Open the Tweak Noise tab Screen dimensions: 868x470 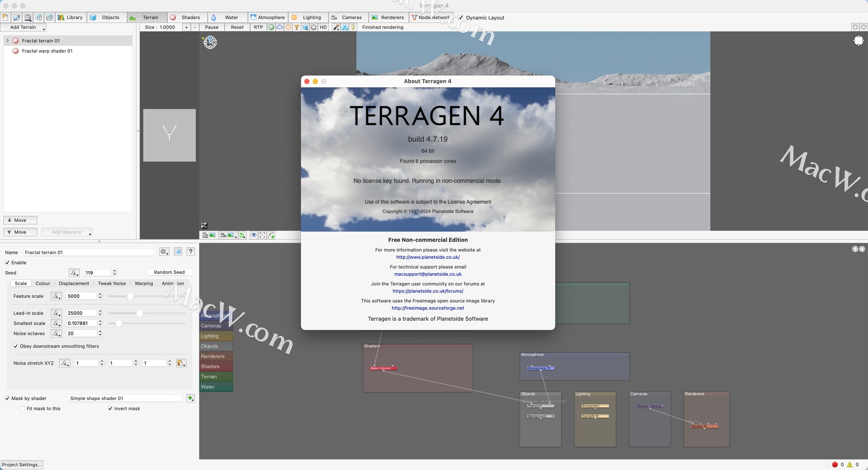(x=112, y=284)
